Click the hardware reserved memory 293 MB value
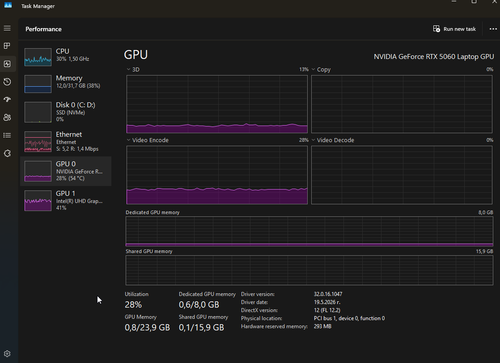This screenshot has height=363, width=500. click(x=322, y=326)
